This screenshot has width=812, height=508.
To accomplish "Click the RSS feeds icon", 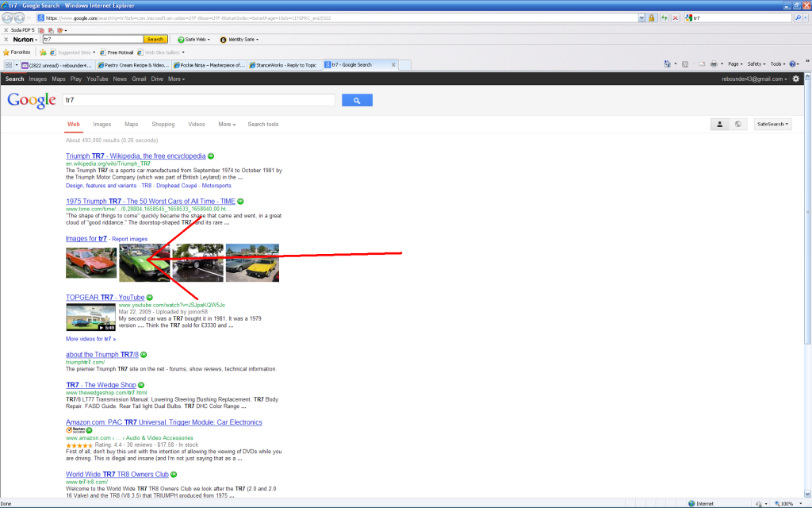I will tap(685, 63).
